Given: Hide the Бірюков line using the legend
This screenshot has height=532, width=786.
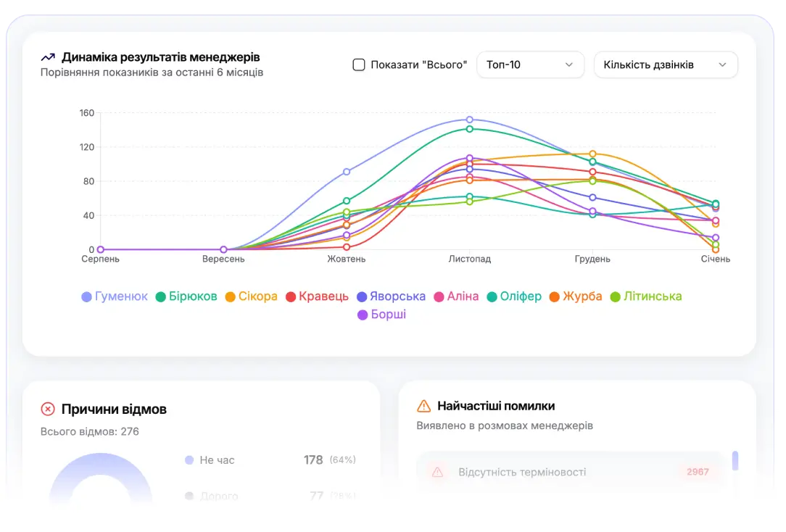Looking at the screenshot, I should point(186,296).
